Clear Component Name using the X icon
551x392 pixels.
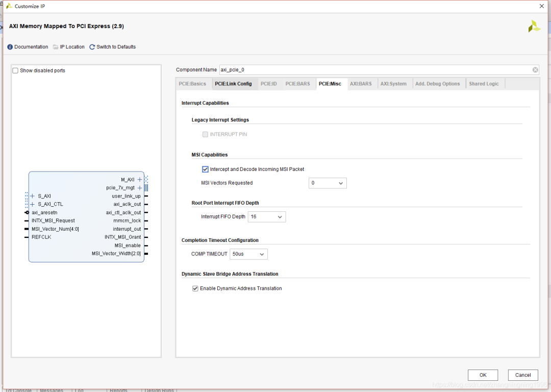(535, 70)
